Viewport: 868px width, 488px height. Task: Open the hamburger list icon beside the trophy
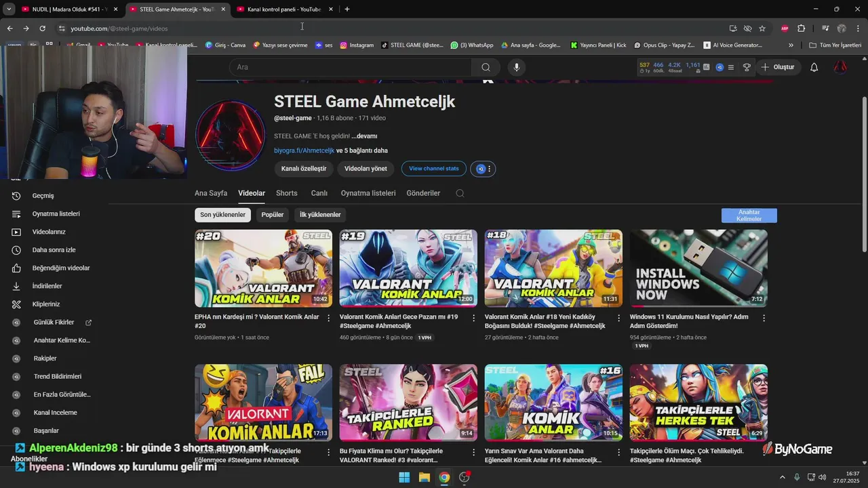click(731, 67)
